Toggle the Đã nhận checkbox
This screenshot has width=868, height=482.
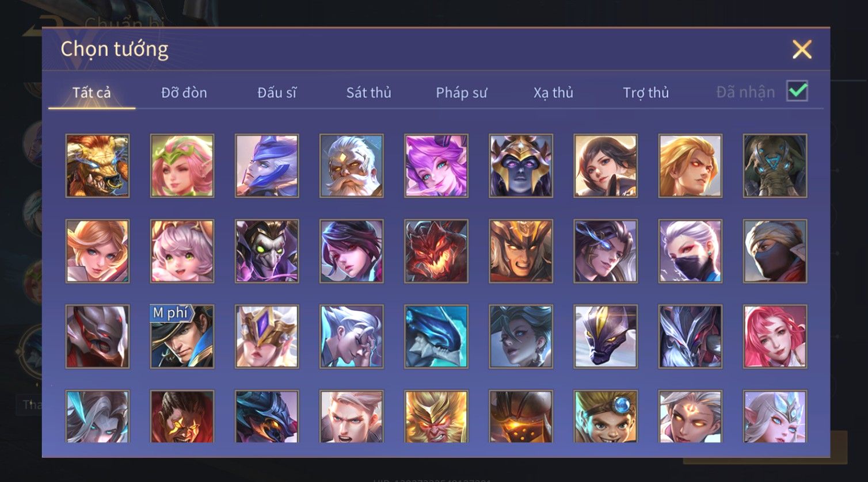[x=797, y=91]
